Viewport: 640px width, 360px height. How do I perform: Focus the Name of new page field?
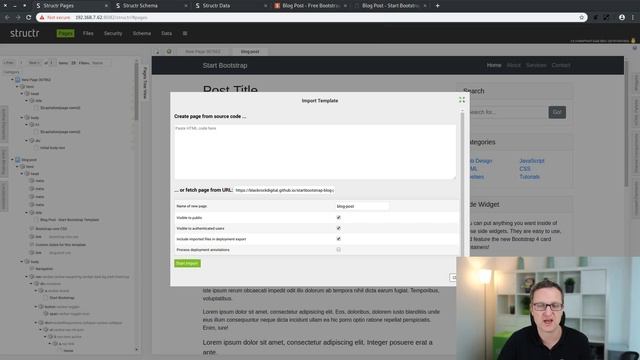coord(362,206)
